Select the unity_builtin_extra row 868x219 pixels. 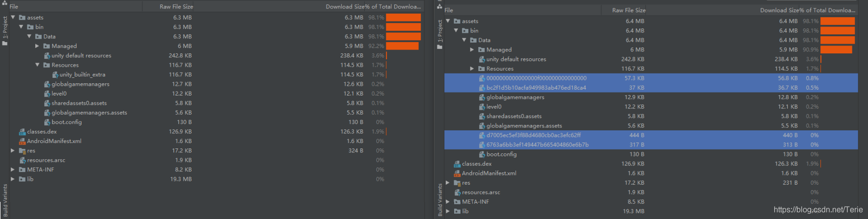(x=216, y=74)
